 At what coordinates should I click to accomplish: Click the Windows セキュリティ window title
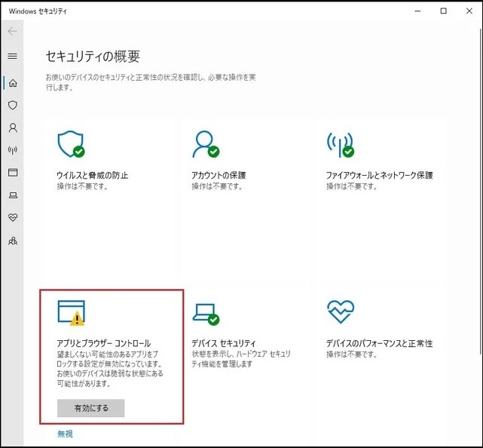pyautogui.click(x=38, y=11)
